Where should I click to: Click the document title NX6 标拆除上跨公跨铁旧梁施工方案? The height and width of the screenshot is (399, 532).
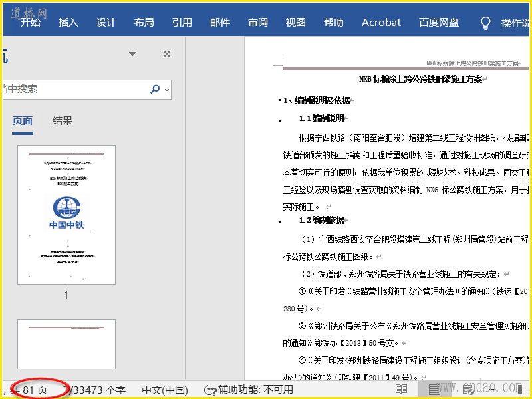(x=421, y=80)
